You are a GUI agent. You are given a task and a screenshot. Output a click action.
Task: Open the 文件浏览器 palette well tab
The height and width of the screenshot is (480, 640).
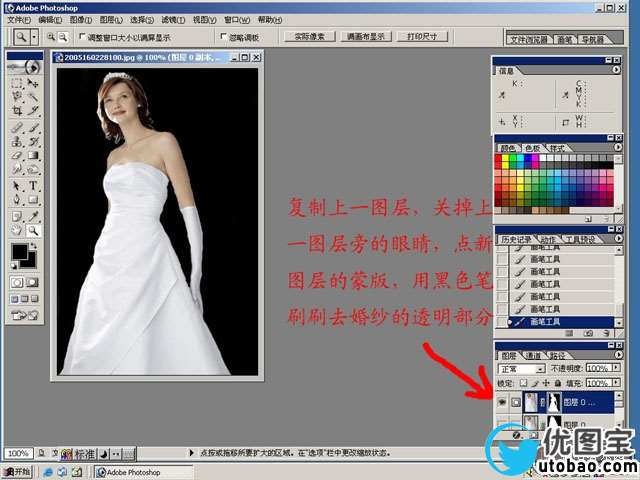pyautogui.click(x=529, y=40)
